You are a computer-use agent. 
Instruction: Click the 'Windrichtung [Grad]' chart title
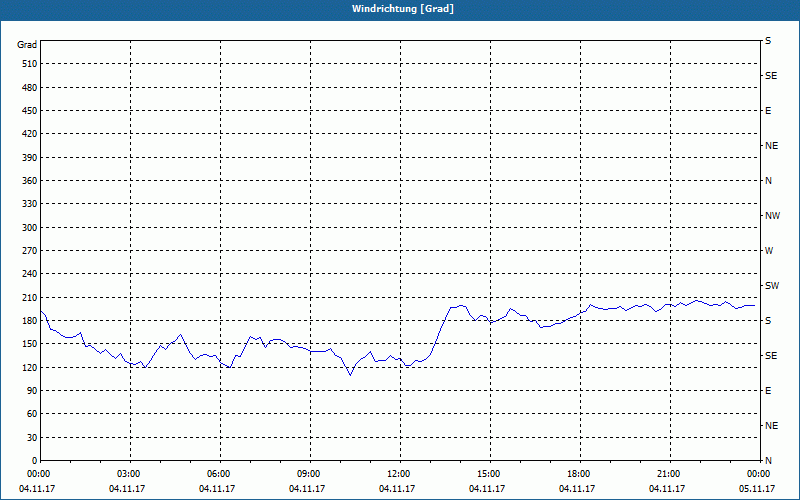403,9
